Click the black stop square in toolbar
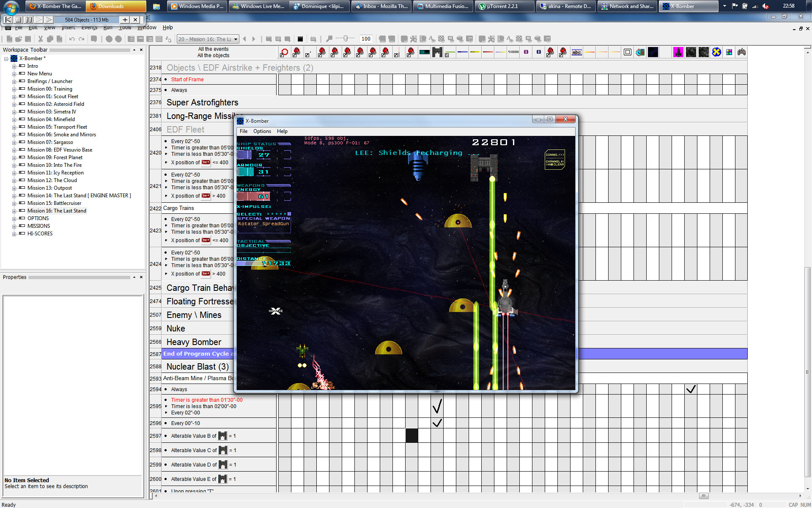The image size is (812, 508). pyautogui.click(x=300, y=39)
